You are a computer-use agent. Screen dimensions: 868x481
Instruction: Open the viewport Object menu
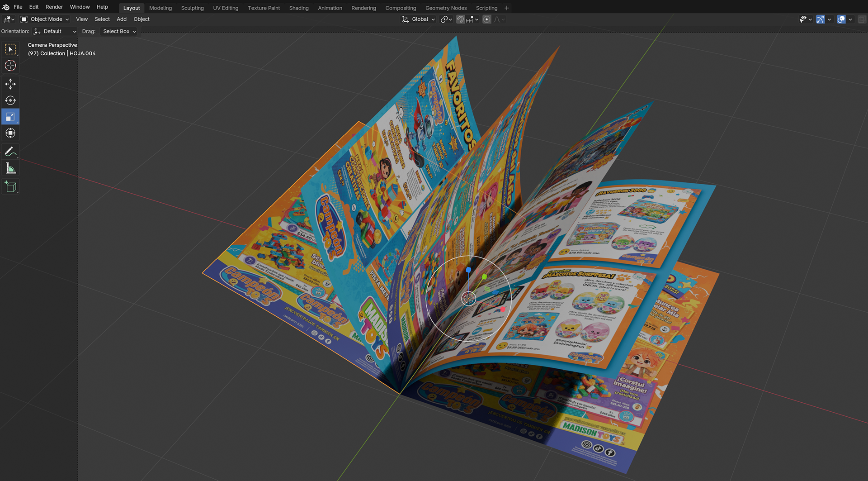pyautogui.click(x=142, y=19)
